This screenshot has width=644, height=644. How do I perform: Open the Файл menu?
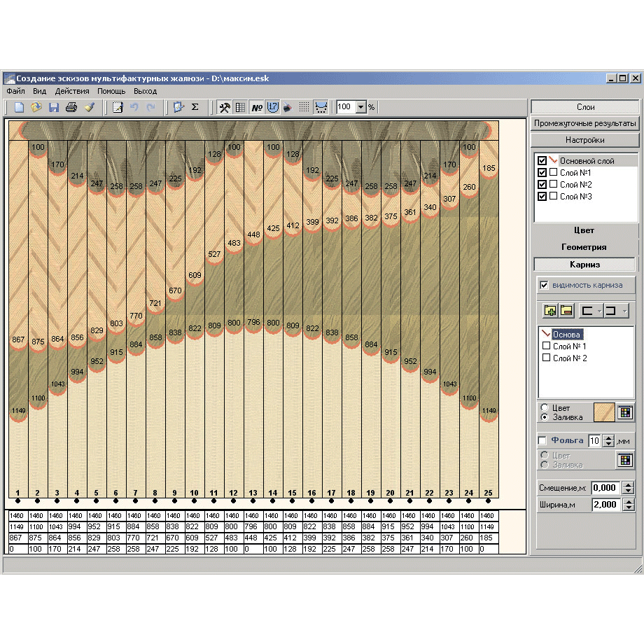(15, 91)
